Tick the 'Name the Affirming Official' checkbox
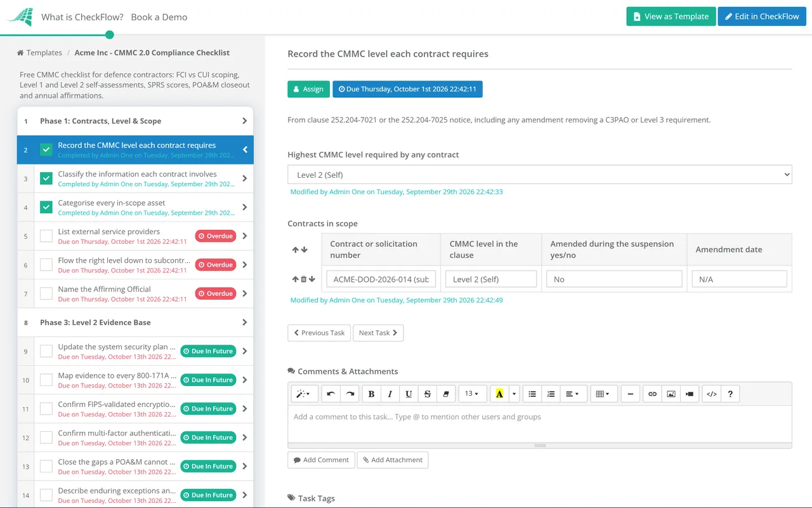Viewport: 812px width, 508px height. tap(46, 293)
